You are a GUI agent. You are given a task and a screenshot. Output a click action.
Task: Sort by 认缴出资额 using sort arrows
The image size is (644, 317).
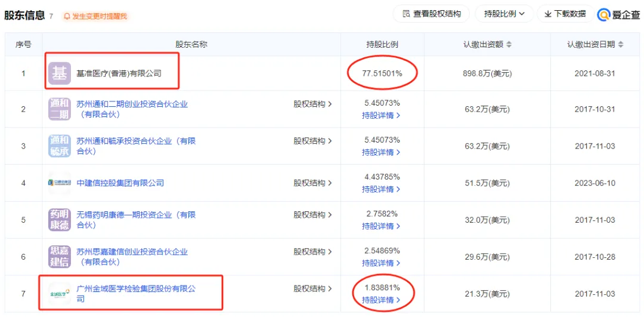coord(509,44)
